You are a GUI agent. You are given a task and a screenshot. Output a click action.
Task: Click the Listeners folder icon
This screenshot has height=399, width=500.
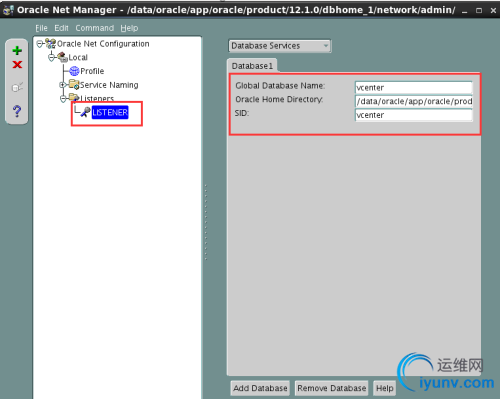point(74,97)
